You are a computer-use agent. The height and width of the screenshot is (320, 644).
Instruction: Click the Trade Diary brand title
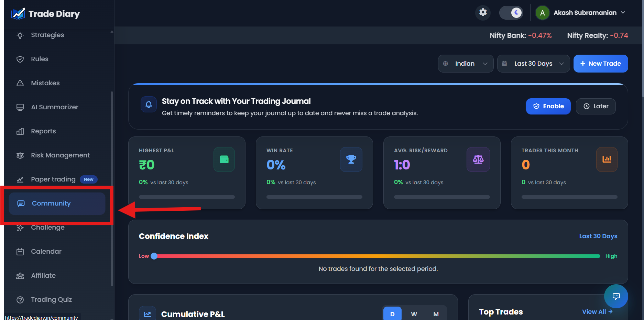click(54, 14)
